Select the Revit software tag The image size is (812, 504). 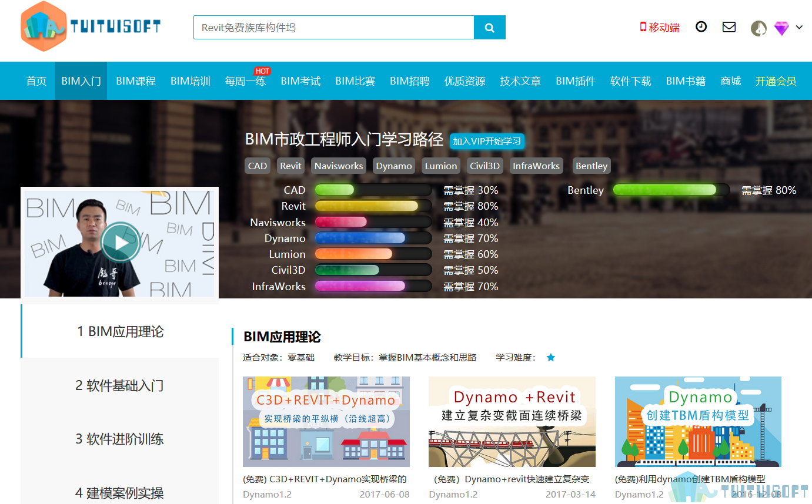coord(290,166)
